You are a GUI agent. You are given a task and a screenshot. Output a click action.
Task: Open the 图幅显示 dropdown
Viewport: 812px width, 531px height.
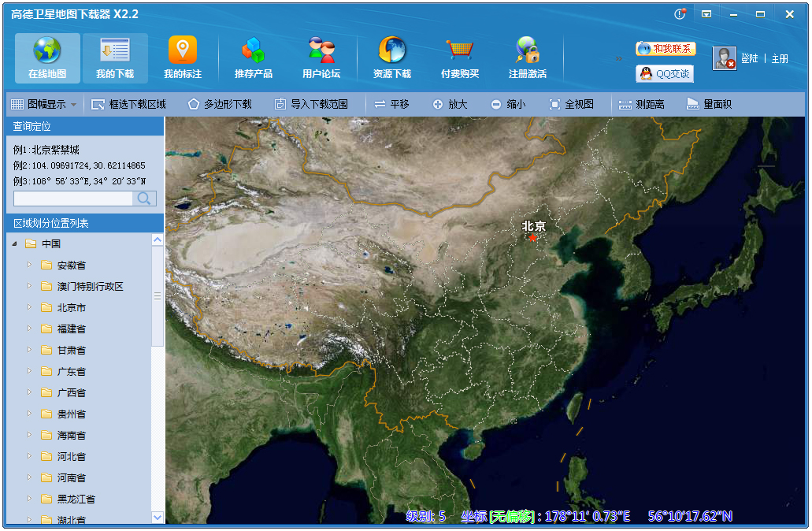pyautogui.click(x=44, y=104)
